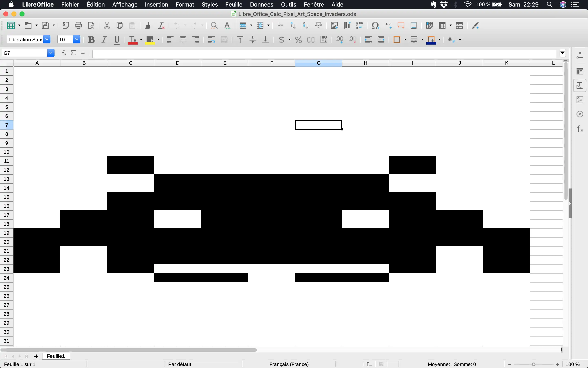Click the formula input line
588x368 pixels.
pos(324,54)
